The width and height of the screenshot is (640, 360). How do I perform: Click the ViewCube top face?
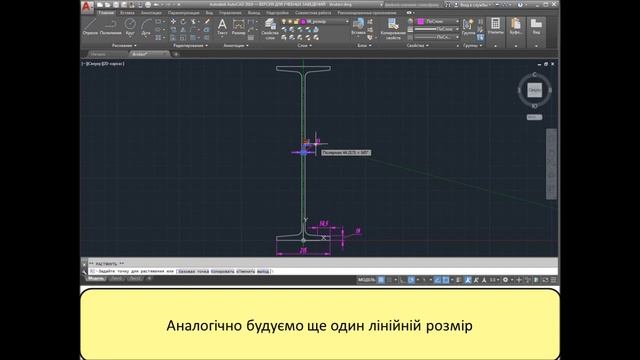[534, 90]
